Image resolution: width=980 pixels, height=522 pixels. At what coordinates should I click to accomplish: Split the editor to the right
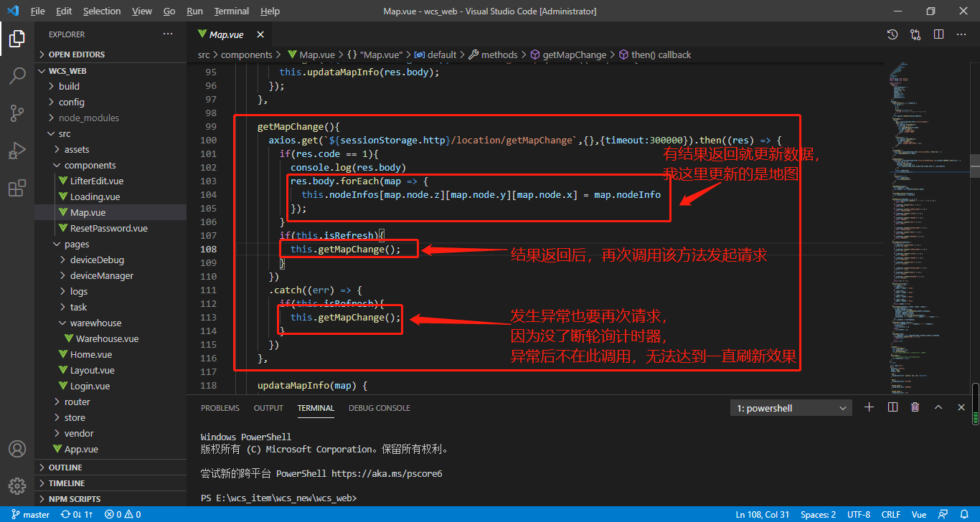pyautogui.click(x=938, y=34)
